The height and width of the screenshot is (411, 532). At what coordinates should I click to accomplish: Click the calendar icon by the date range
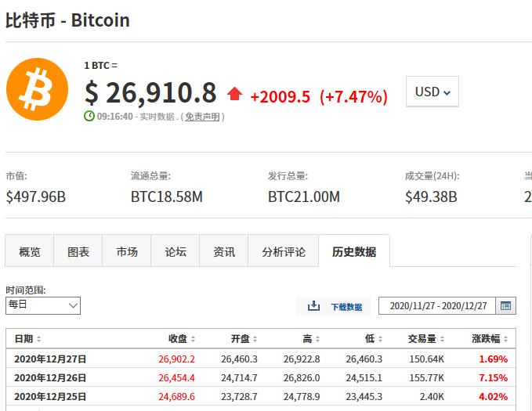pyautogui.click(x=506, y=306)
